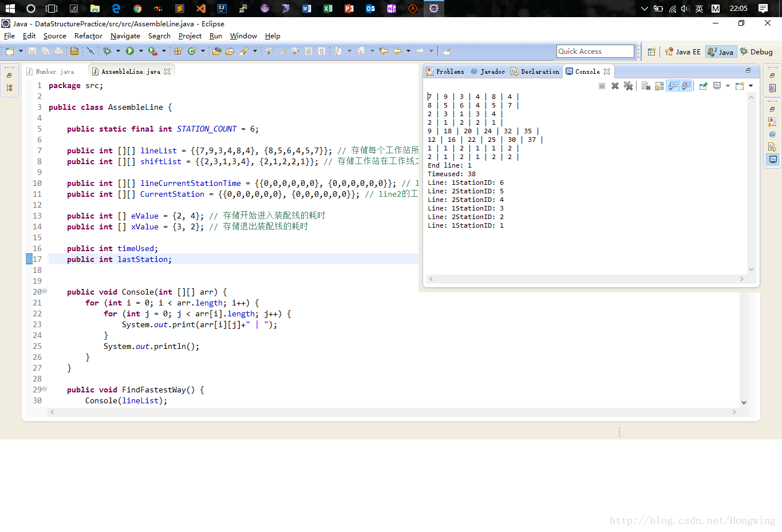Click the Terminate stop icon in Console
This screenshot has width=782, height=532.
(x=602, y=86)
